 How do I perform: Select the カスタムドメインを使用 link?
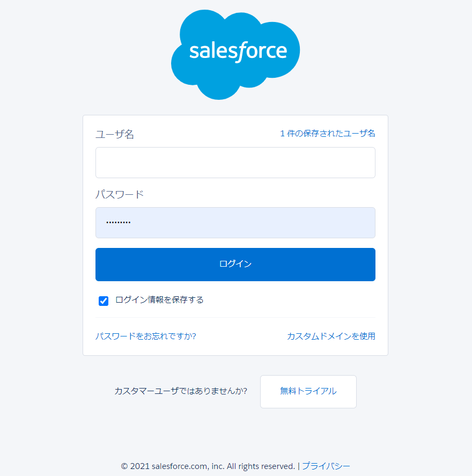pos(331,336)
